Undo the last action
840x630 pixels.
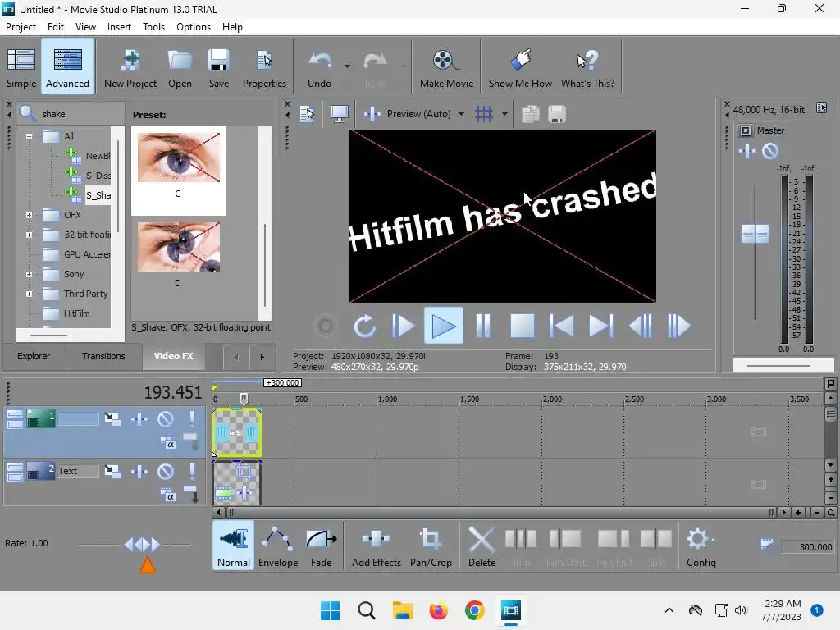click(x=320, y=67)
